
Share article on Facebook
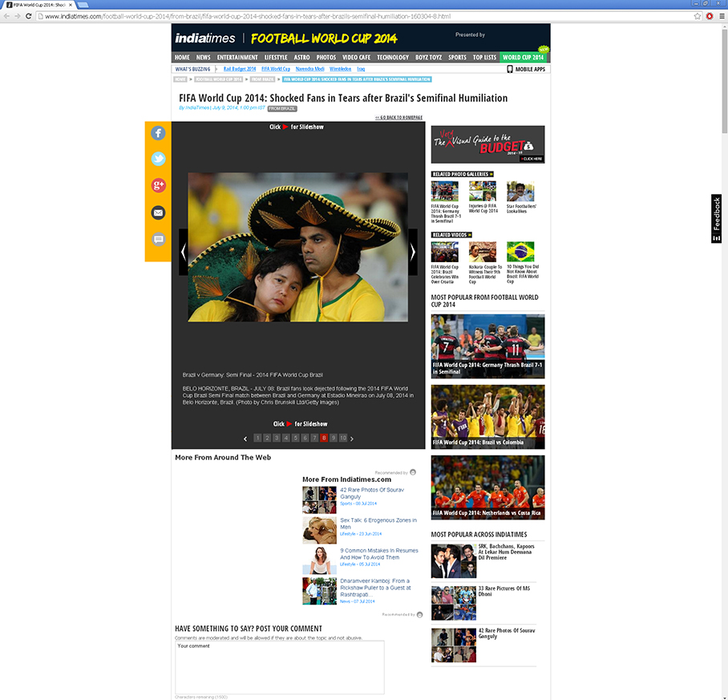tap(158, 133)
